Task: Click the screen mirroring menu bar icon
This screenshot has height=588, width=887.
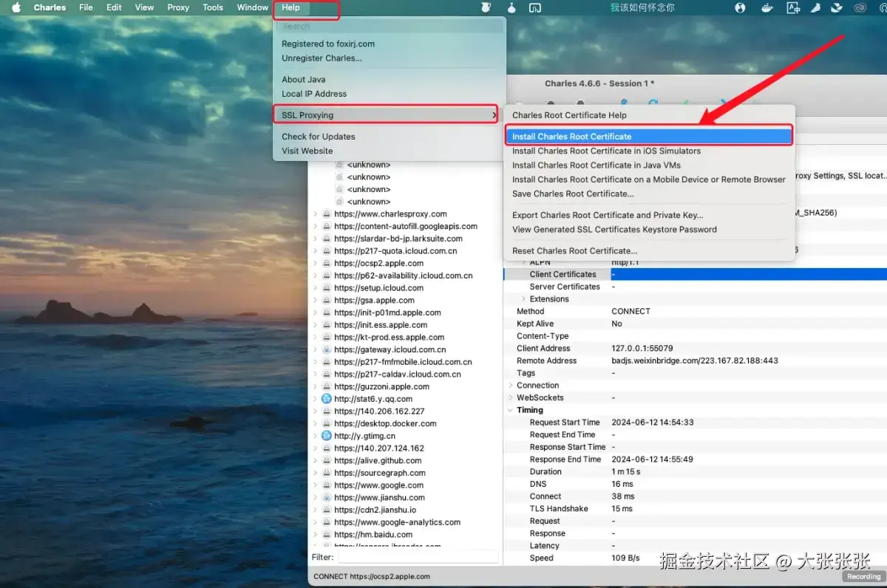Action: click(x=535, y=7)
